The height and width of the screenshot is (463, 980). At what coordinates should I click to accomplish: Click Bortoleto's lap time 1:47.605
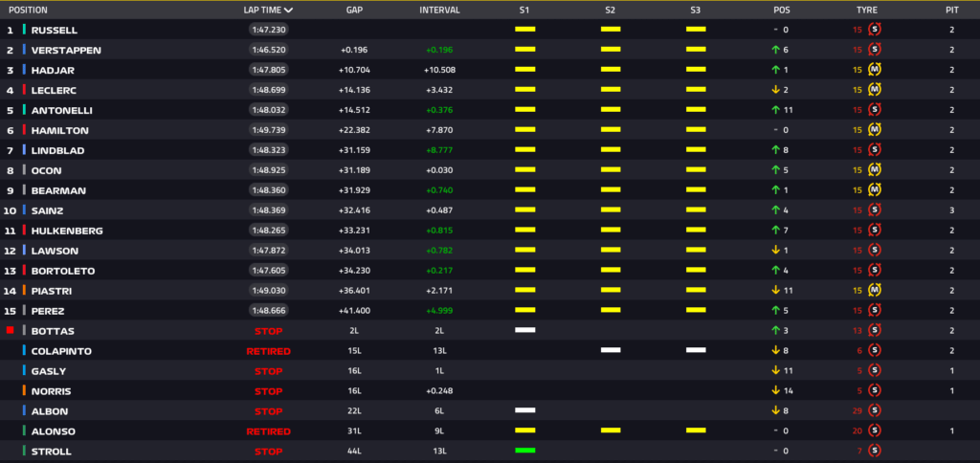(x=269, y=270)
